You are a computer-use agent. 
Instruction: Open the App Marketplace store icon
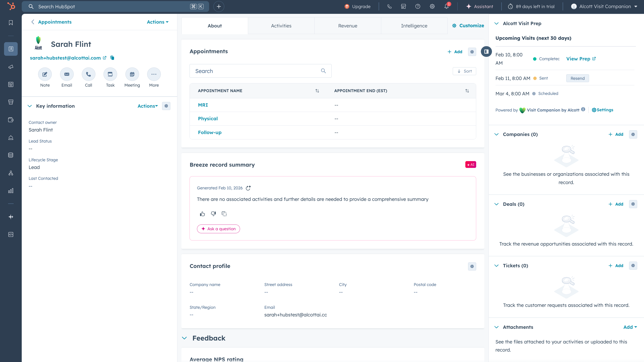[403, 7]
